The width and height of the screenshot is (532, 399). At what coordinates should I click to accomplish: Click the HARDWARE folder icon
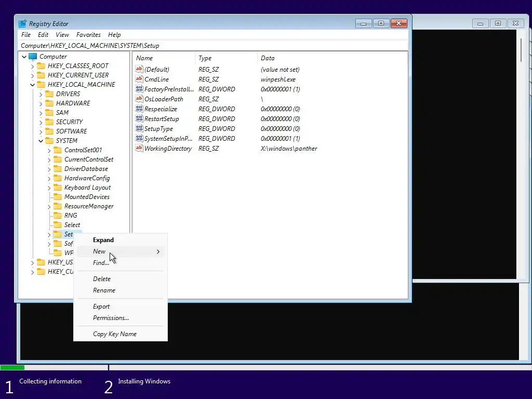[x=49, y=103]
